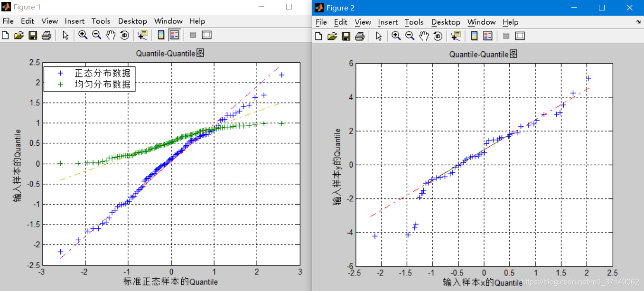The image size is (644, 291).
Task: Select the Zoom Out tool in Figure 2
Action: point(409,36)
